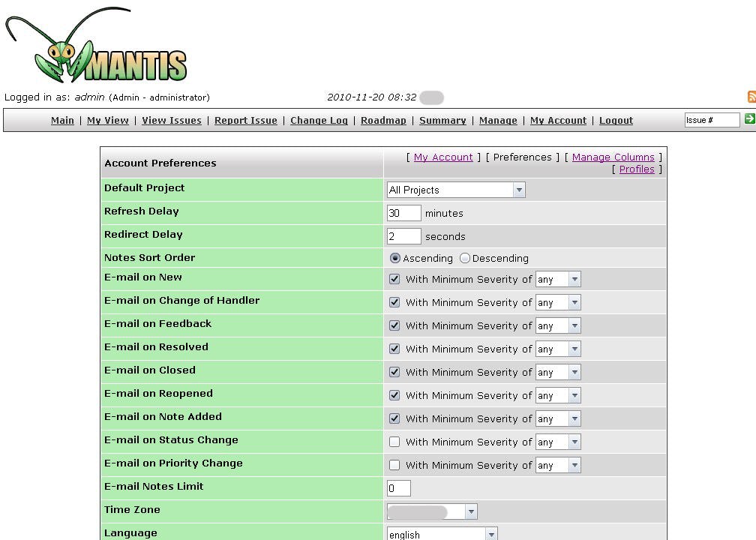Enable E-mail on Status Change checkbox
756x540 pixels.
[394, 442]
